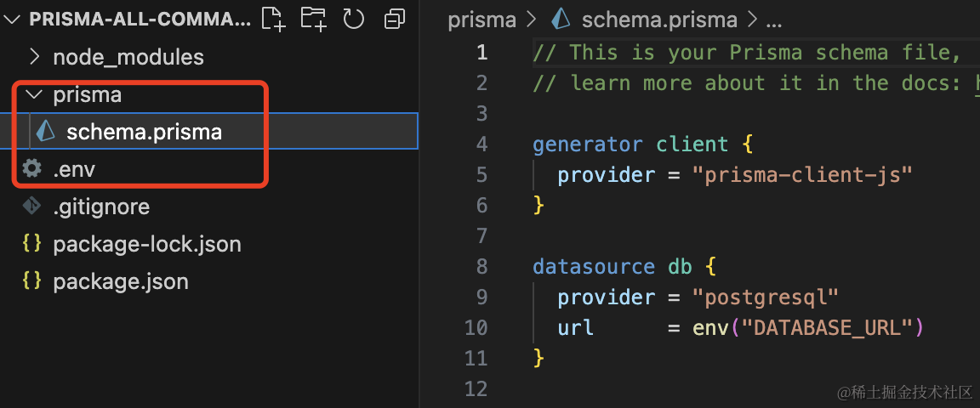Collapse the prisma folder
Viewport: 980px width, 408px height.
pos(34,94)
